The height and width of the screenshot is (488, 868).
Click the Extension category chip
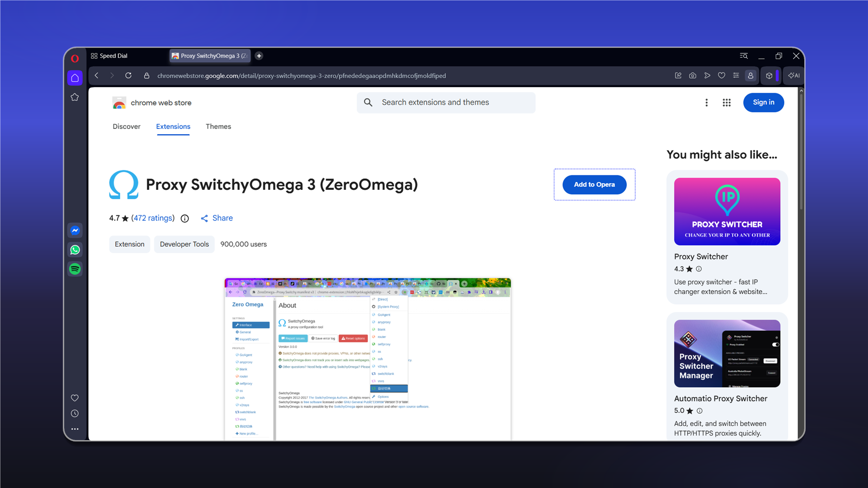coord(130,244)
